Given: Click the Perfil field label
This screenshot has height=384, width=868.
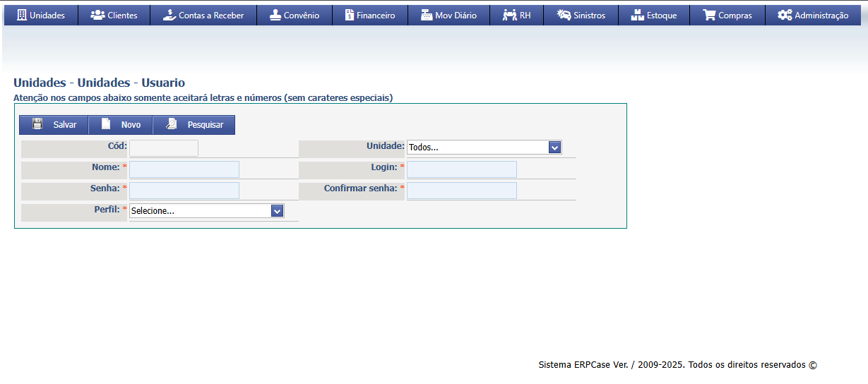Looking at the screenshot, I should pyautogui.click(x=107, y=210).
